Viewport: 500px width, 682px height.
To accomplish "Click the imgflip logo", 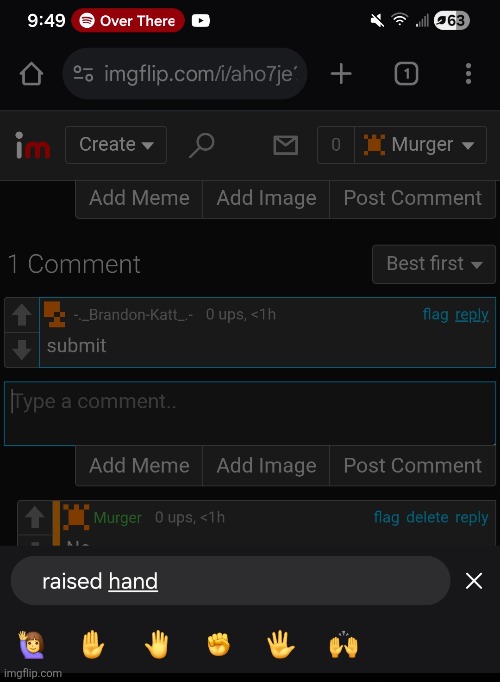I will 32,145.
